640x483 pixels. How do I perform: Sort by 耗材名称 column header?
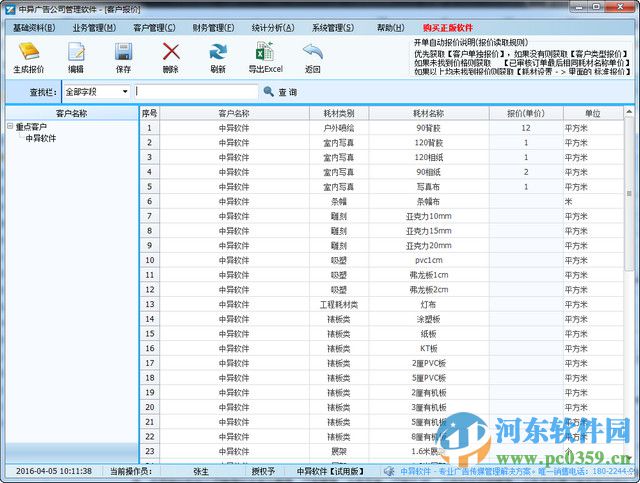point(429,113)
